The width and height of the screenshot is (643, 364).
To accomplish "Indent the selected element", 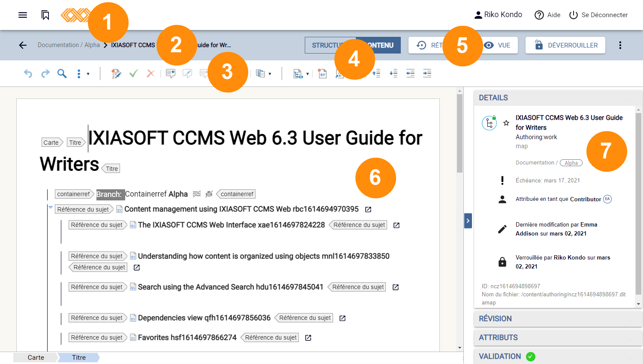I will pos(427,74).
